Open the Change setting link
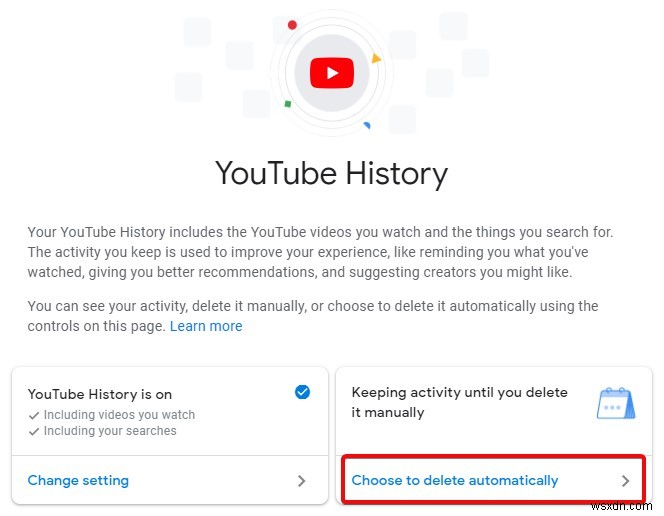The image size is (664, 516). point(78,480)
